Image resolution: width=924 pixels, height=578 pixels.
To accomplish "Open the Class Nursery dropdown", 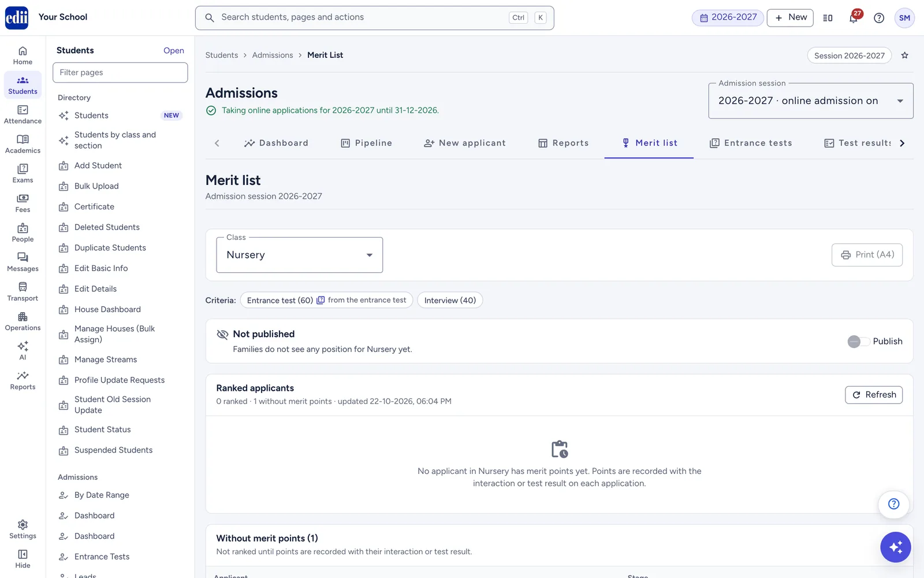I will coord(299,255).
